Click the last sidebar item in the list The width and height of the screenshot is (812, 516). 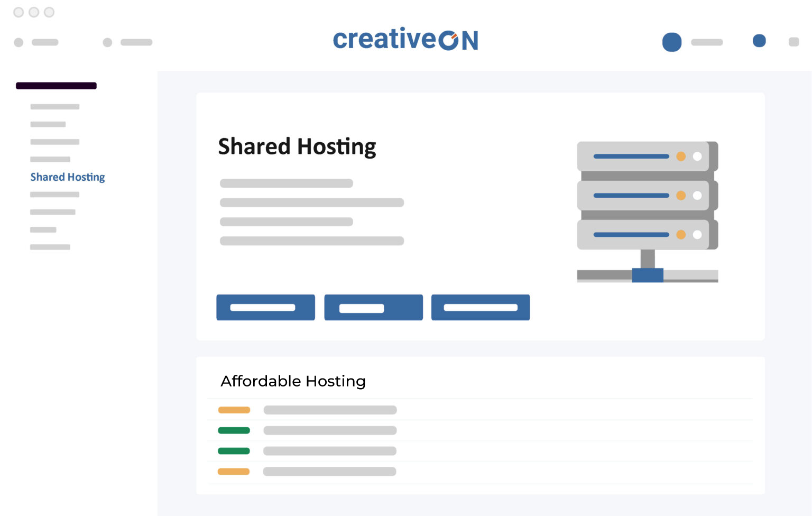50,247
